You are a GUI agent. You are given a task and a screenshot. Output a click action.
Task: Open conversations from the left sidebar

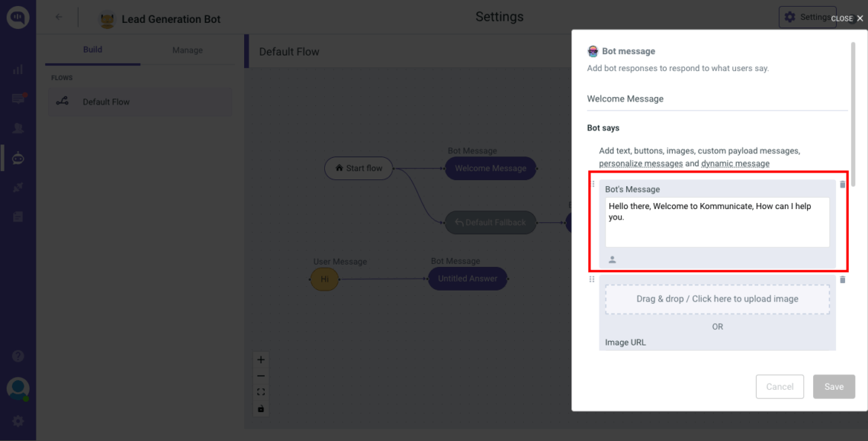[x=18, y=98]
